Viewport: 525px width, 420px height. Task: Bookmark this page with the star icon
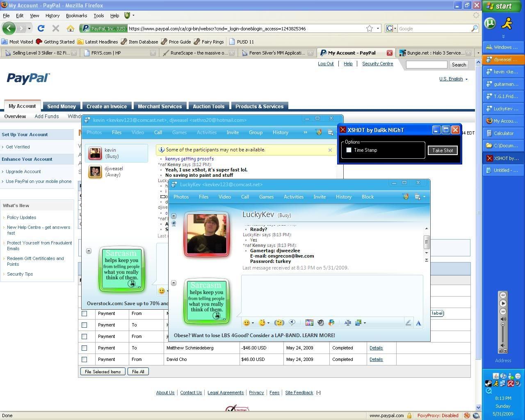[370, 28]
